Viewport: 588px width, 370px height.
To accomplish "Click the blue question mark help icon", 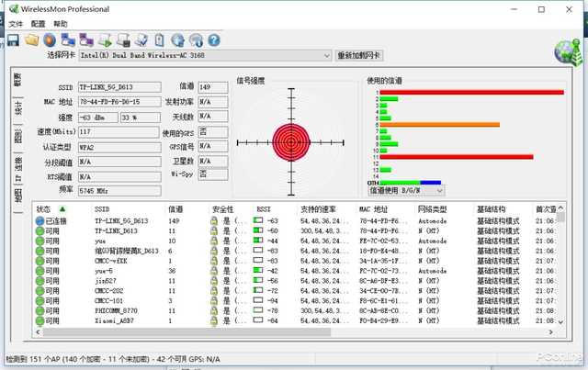I will (x=214, y=40).
